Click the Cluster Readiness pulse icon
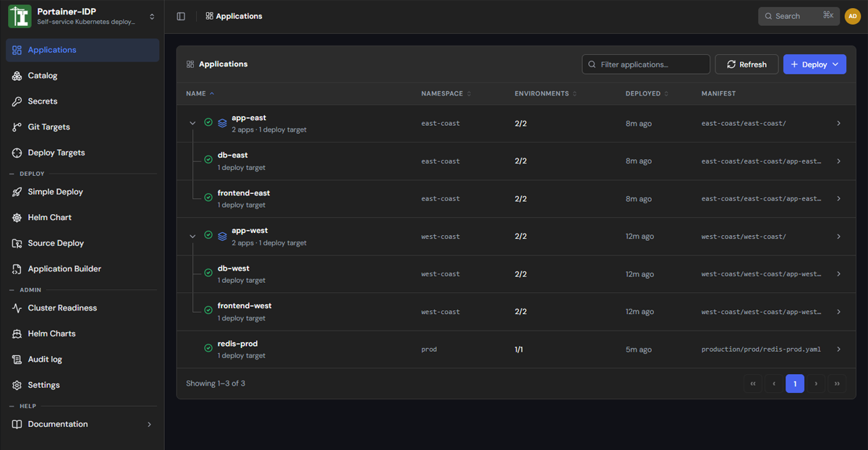This screenshot has width=868, height=450. pyautogui.click(x=17, y=308)
